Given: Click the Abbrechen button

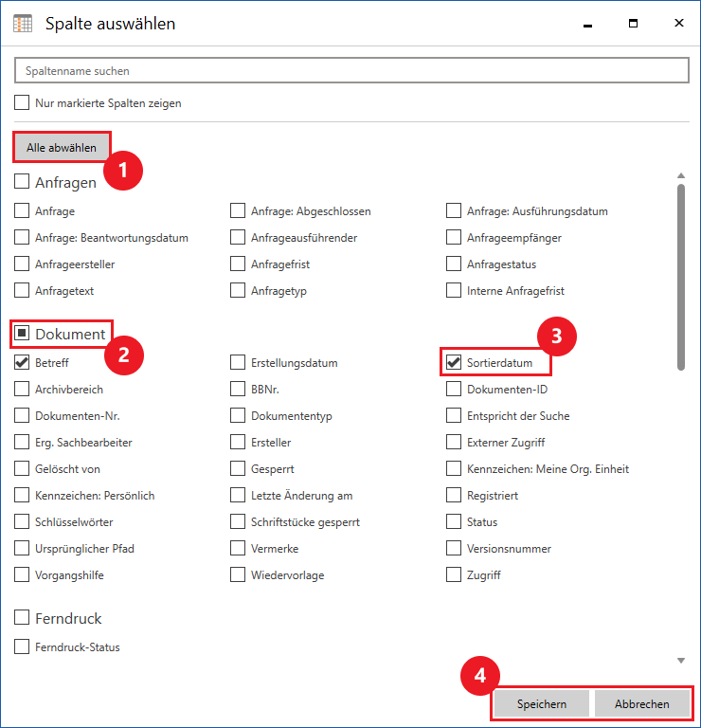Looking at the screenshot, I should tap(642, 703).
